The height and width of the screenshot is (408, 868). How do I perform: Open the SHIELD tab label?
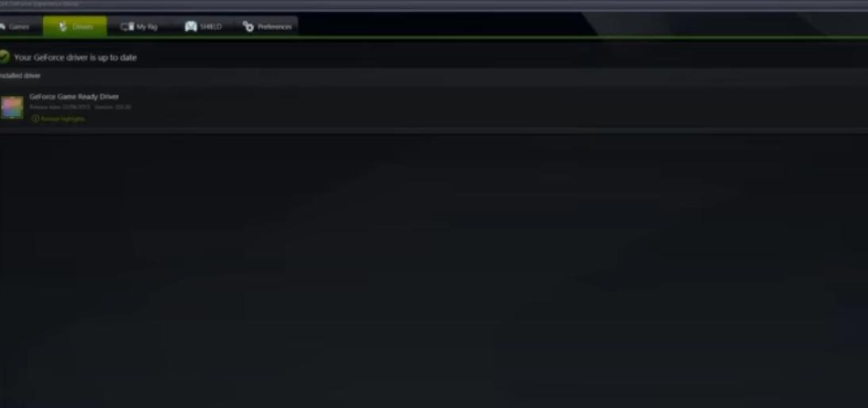coord(210,27)
